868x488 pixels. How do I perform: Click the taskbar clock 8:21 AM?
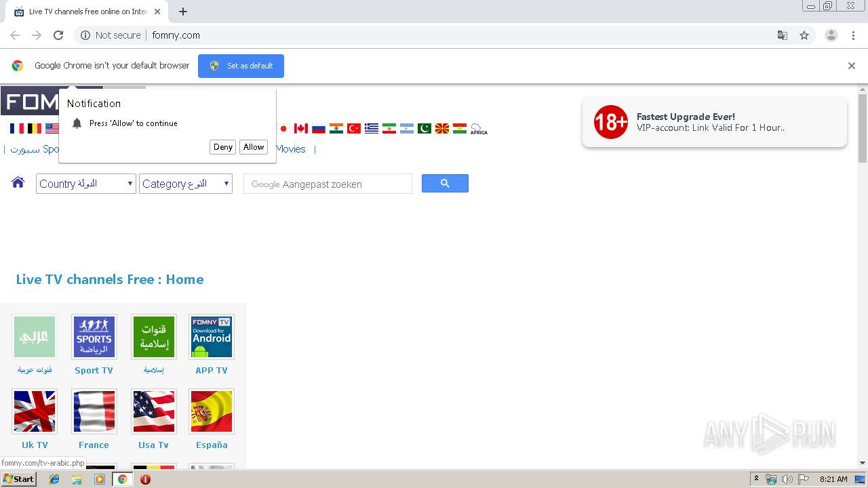833,479
